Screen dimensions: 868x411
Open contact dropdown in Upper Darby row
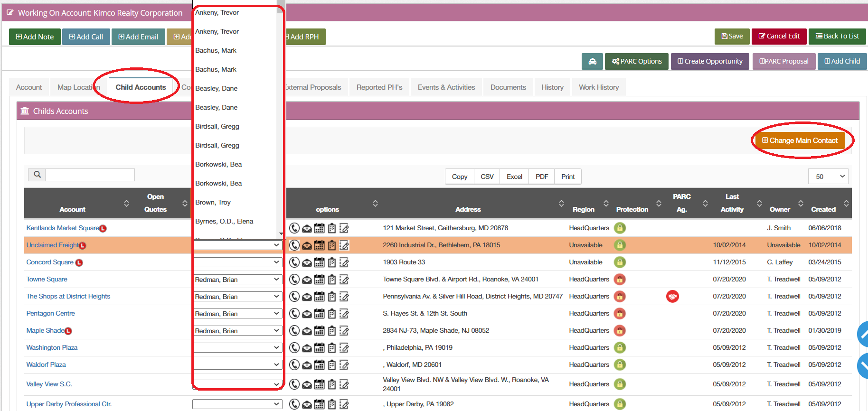coord(237,404)
